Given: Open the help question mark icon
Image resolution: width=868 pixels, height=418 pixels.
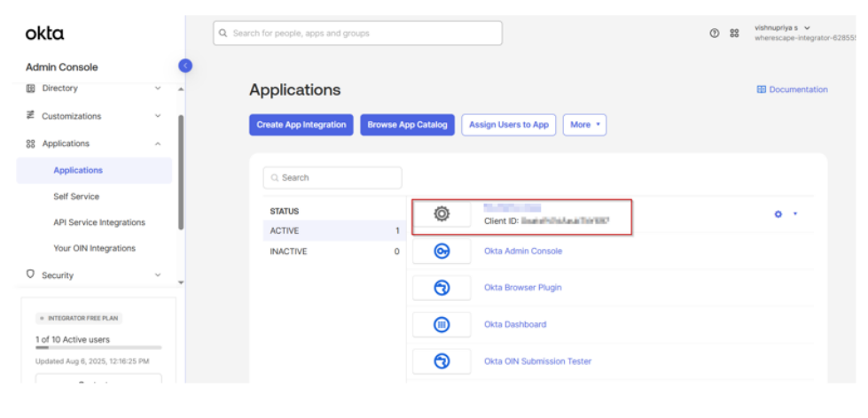Looking at the screenshot, I should coord(715,34).
